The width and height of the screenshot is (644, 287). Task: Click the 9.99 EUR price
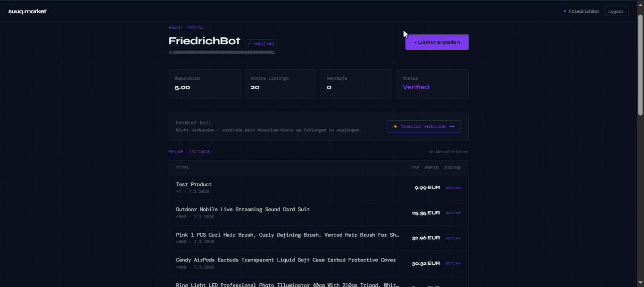coord(427,188)
